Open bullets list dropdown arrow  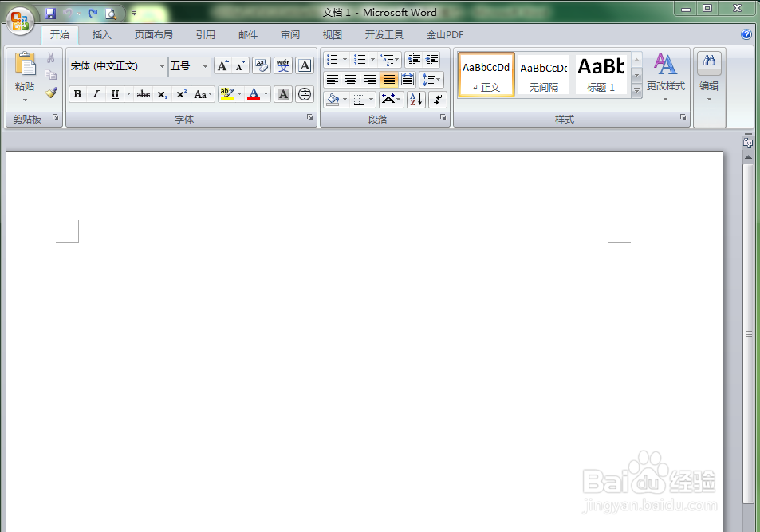345,60
